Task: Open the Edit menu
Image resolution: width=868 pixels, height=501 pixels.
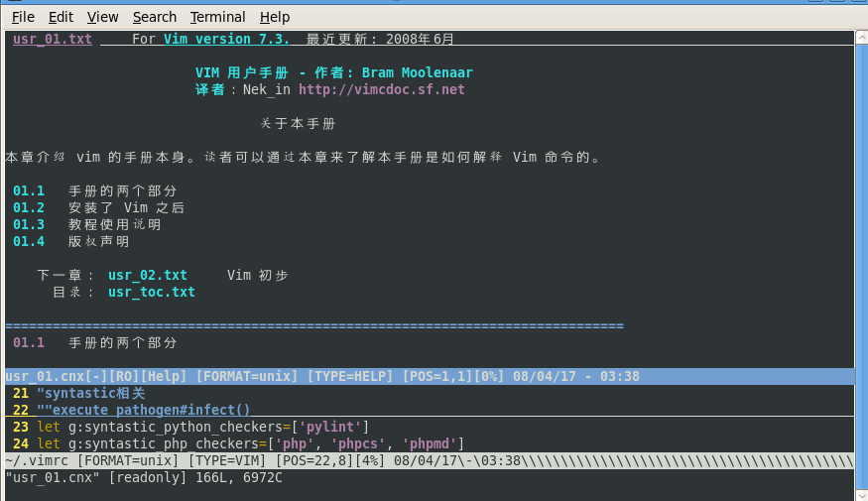Action: (61, 17)
